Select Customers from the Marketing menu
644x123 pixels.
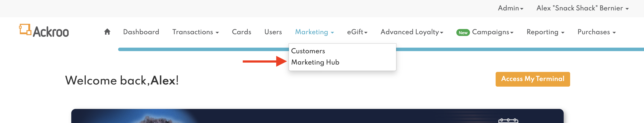(x=308, y=51)
